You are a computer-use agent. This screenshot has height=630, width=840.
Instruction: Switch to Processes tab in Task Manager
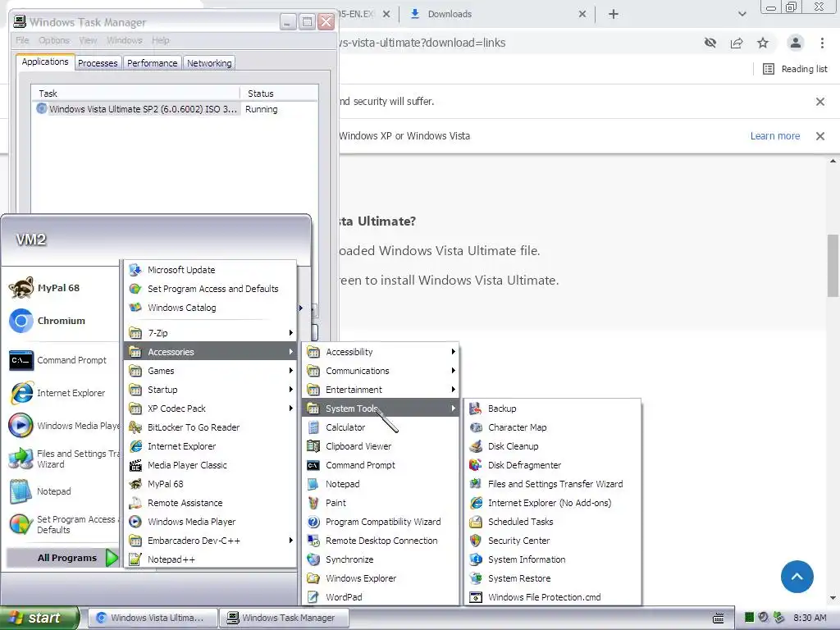[98, 62]
